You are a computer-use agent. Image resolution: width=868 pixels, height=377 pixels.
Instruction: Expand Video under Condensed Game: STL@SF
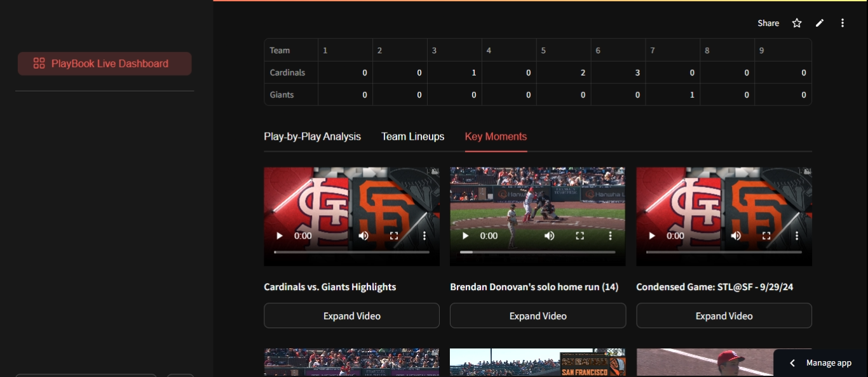pos(724,315)
